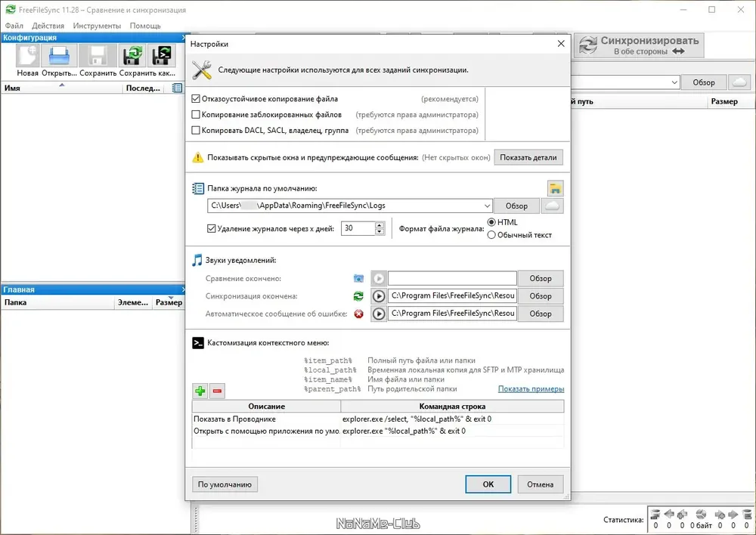Click the days number field showing 30
The height and width of the screenshot is (535, 756).
pos(358,228)
